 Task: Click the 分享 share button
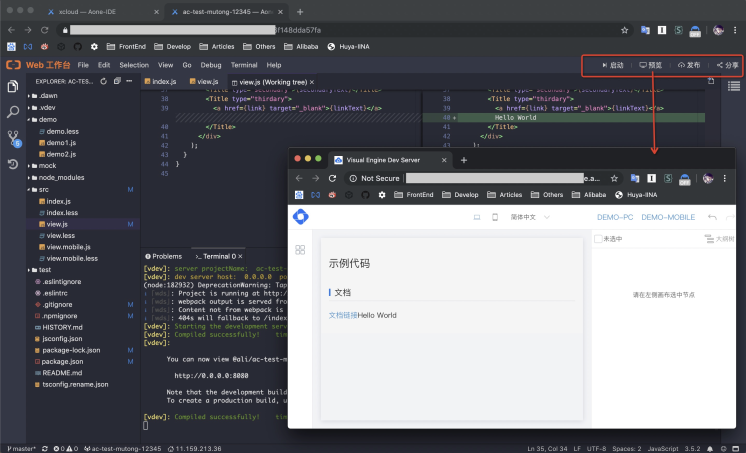coord(728,65)
